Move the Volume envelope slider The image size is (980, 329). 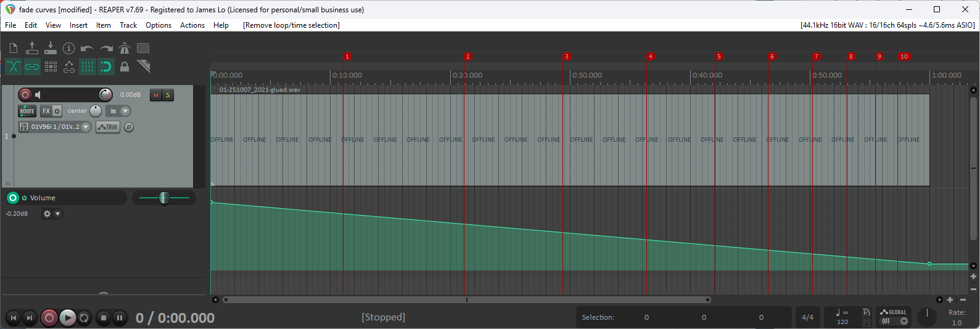pos(164,198)
